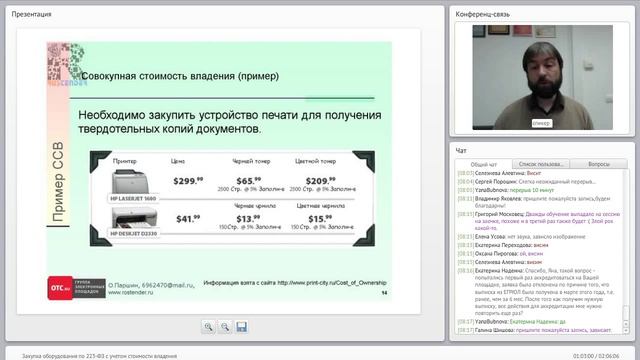Click the Конференц-связь panel header
The width and height of the screenshot is (640, 360).
click(482, 14)
